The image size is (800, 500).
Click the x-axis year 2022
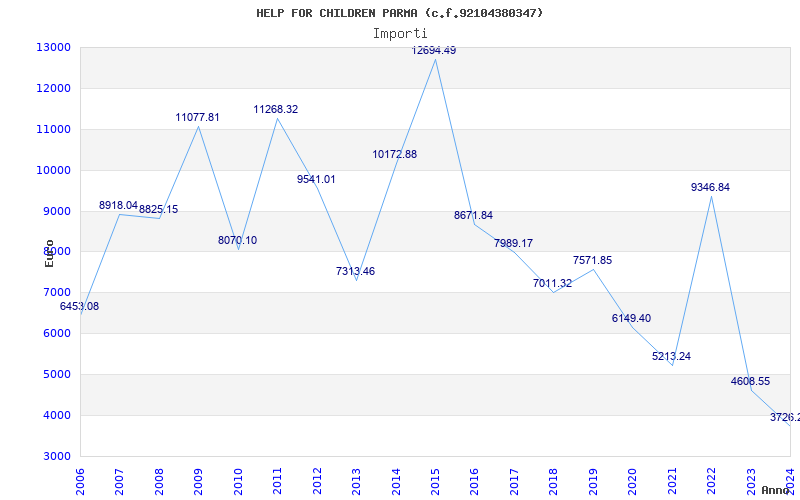pyautogui.click(x=712, y=481)
